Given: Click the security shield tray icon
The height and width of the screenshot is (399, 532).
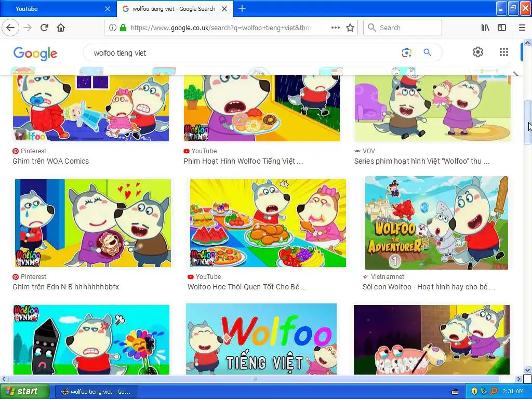Looking at the screenshot, I should (x=474, y=392).
